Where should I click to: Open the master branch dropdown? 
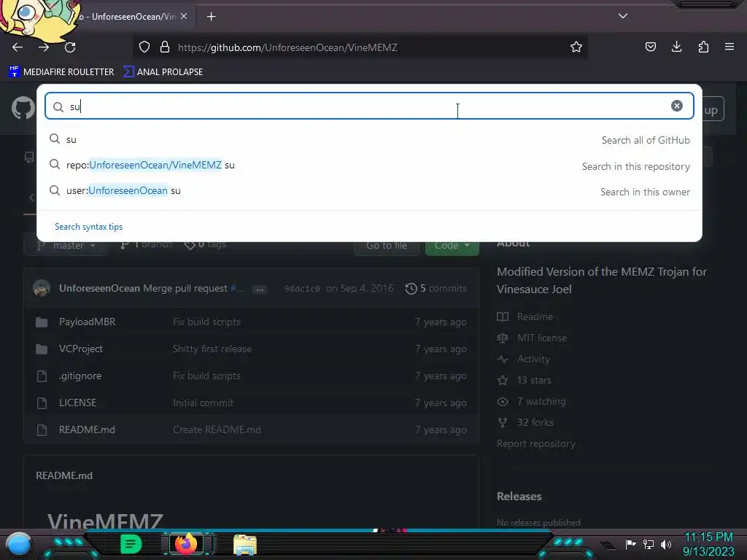[x=66, y=245]
